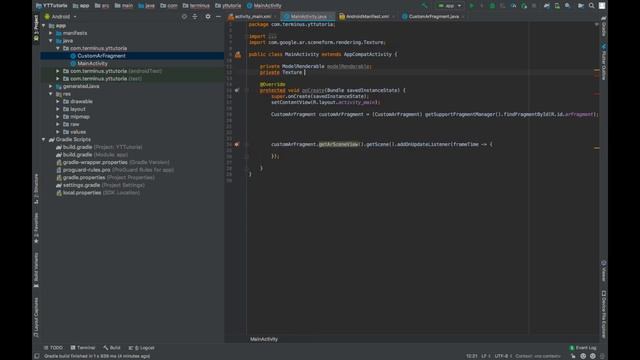The height and width of the screenshot is (360, 640).
Task: Collapse the app module node
Action: [x=44, y=25]
